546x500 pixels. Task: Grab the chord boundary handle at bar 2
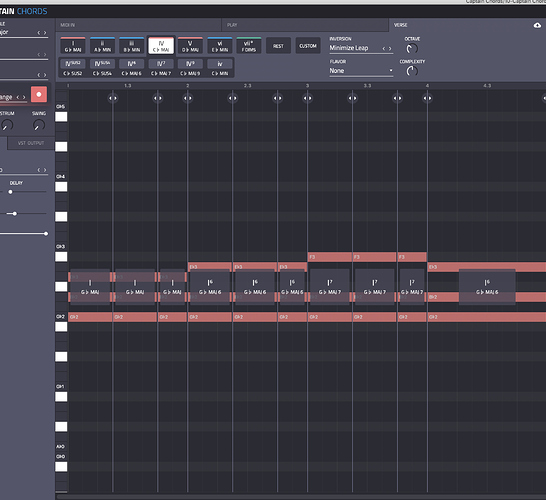tap(188, 98)
